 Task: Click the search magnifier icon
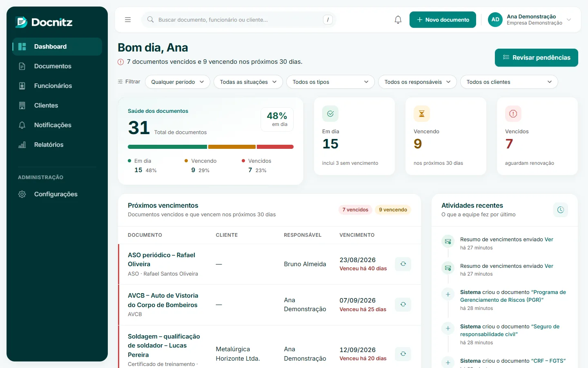coord(150,20)
